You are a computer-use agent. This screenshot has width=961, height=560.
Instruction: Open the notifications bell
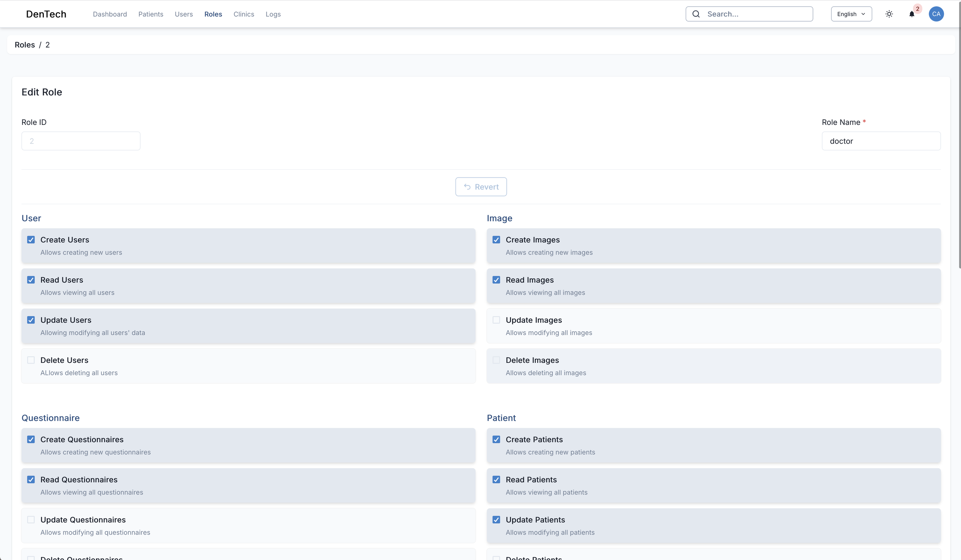click(912, 14)
